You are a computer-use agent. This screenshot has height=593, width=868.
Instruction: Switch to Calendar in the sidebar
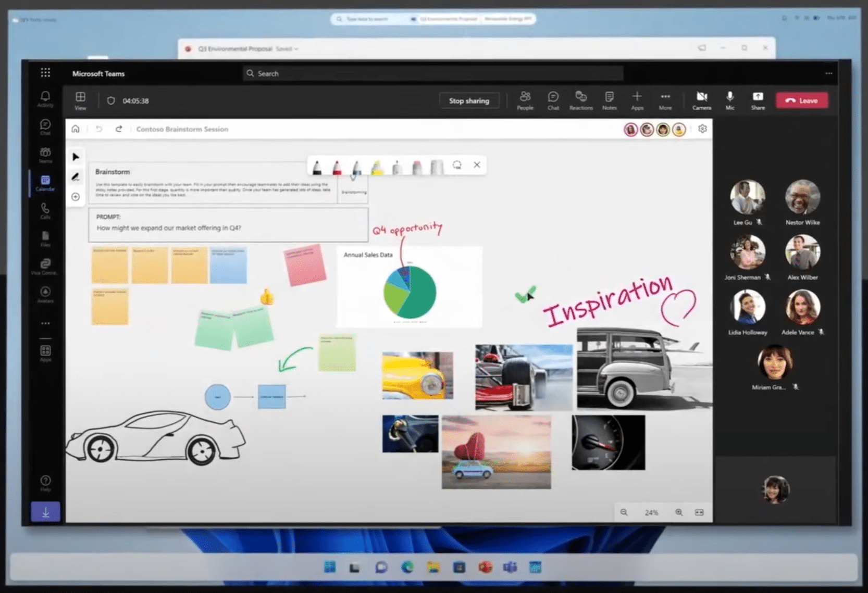click(x=45, y=183)
